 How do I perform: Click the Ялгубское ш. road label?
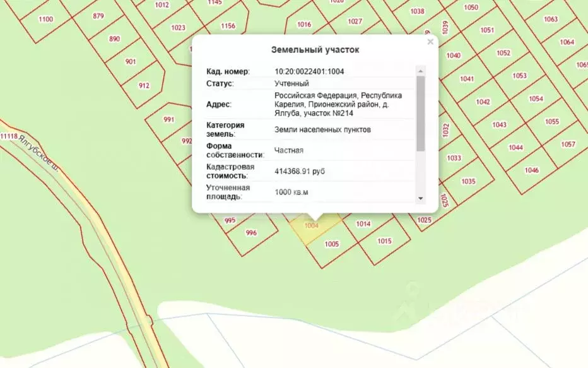(38, 153)
